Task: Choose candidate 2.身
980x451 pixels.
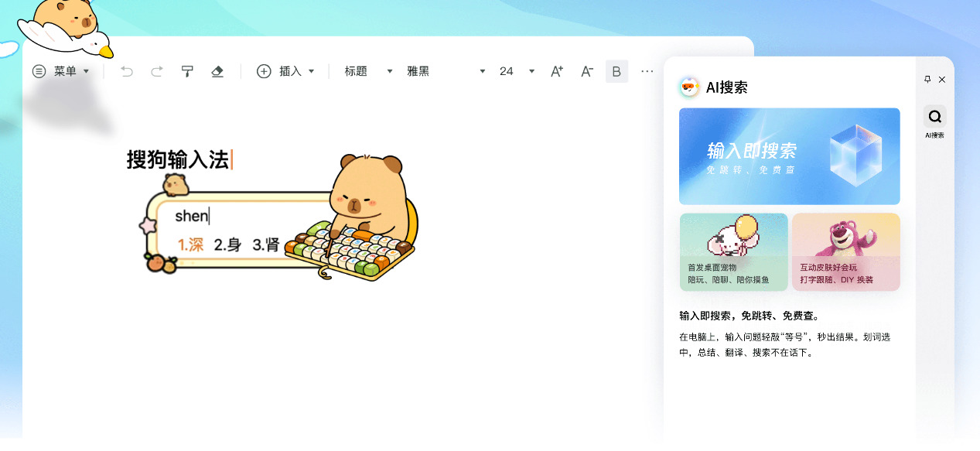Action: pyautogui.click(x=227, y=245)
